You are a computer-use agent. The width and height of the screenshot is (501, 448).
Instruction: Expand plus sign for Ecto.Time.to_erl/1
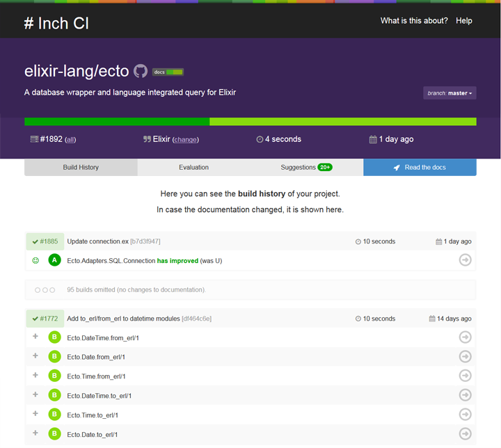(x=35, y=413)
